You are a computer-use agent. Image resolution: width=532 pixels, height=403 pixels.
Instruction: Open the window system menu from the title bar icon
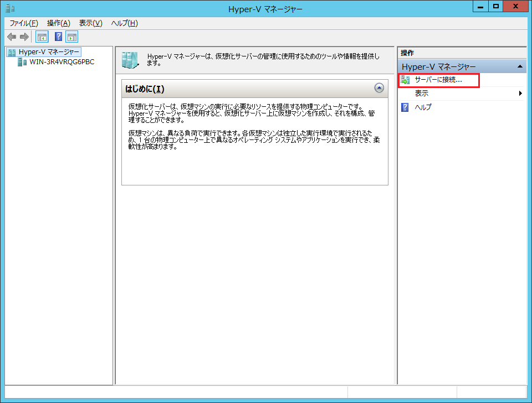(10, 8)
